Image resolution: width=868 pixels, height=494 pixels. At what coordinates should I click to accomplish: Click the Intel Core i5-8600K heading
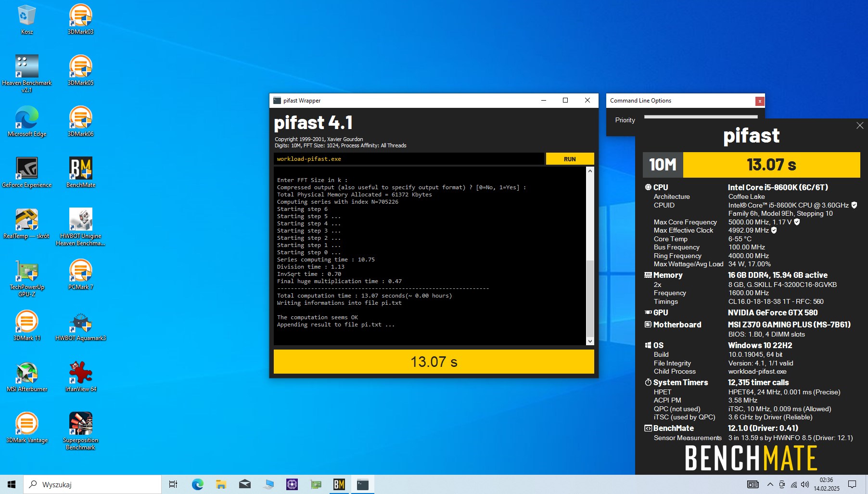[778, 187]
